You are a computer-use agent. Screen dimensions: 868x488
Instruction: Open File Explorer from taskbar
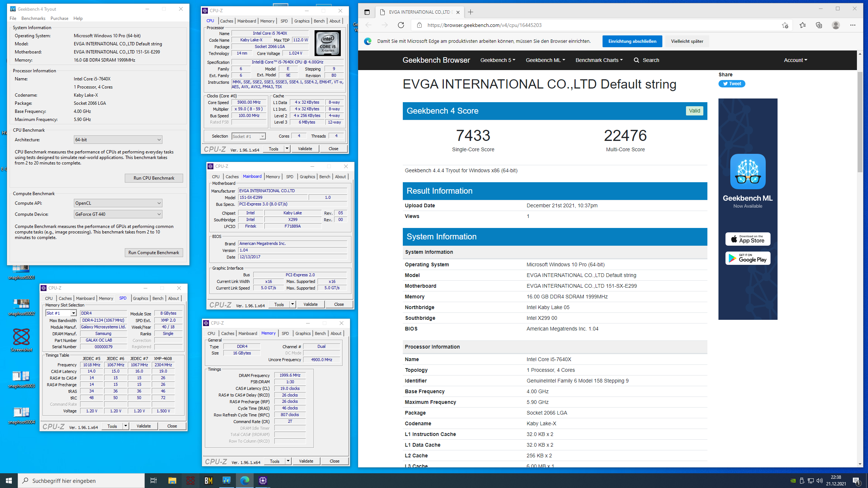(172, 481)
